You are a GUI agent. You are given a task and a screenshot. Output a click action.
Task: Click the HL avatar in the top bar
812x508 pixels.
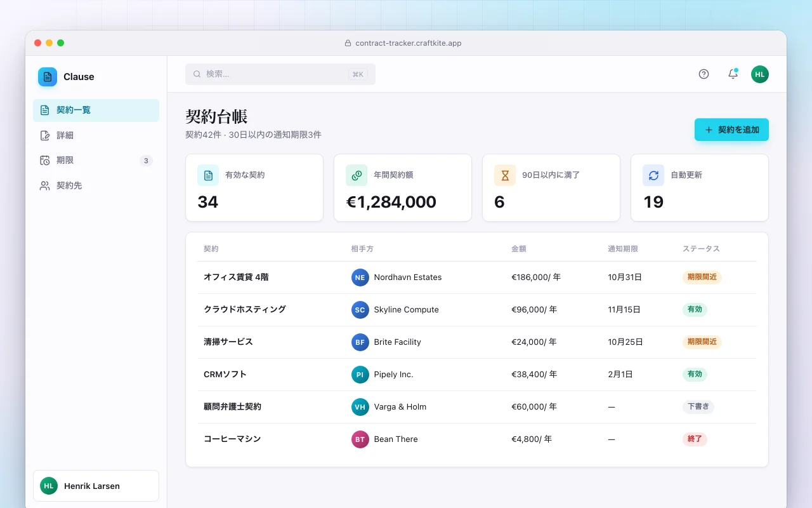click(760, 74)
